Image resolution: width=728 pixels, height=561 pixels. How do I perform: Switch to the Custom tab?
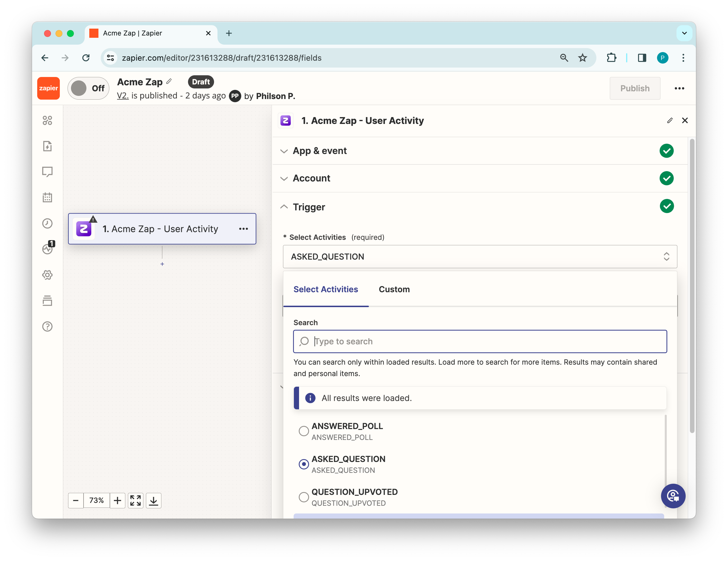394,289
